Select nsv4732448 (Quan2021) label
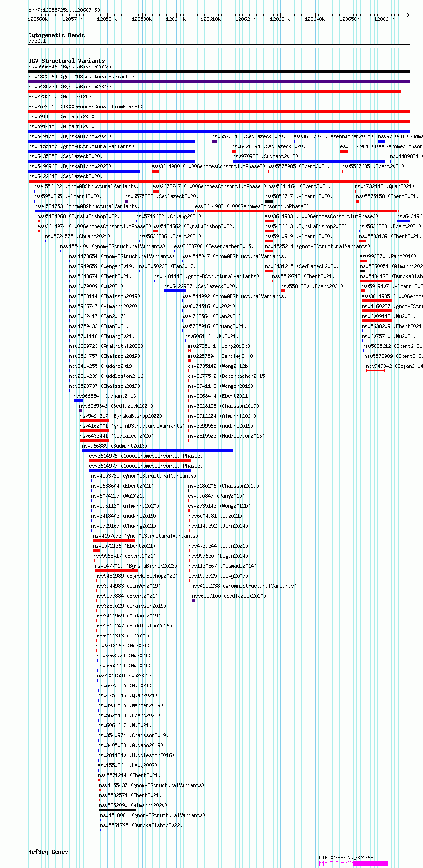423x868 pixels. [x=385, y=187]
